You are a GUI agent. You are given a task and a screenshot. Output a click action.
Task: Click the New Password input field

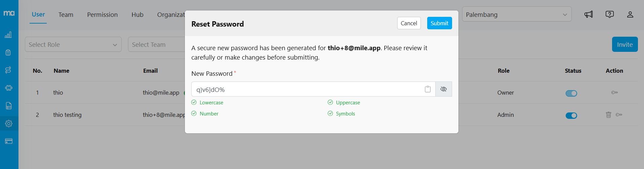[x=306, y=90]
